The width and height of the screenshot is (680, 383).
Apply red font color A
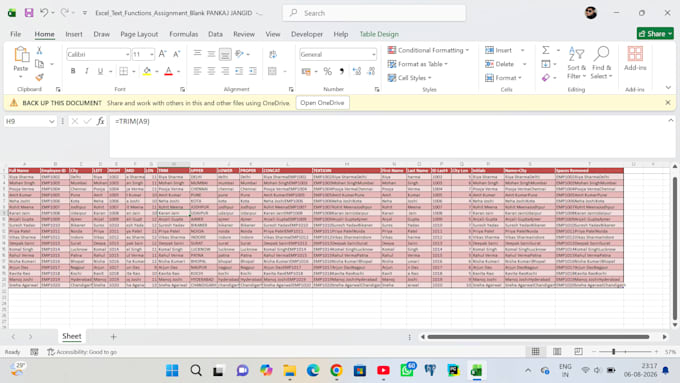pyautogui.click(x=169, y=71)
